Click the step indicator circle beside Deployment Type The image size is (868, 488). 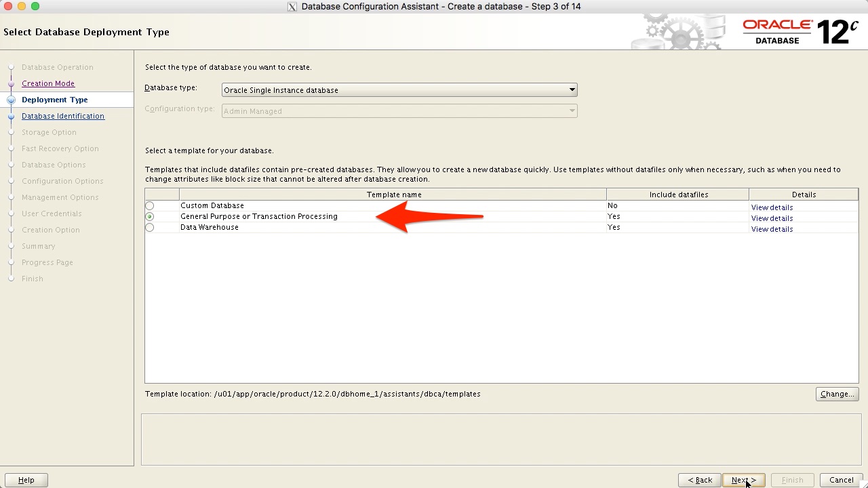click(12, 100)
